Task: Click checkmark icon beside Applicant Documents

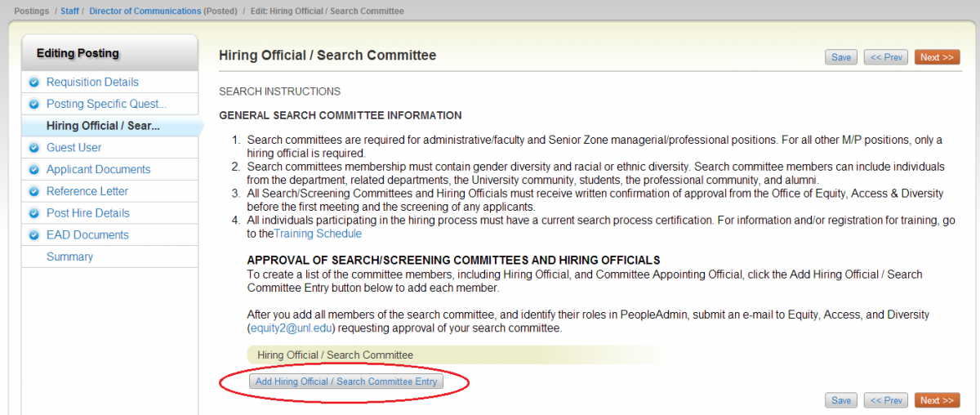Action: (33, 170)
